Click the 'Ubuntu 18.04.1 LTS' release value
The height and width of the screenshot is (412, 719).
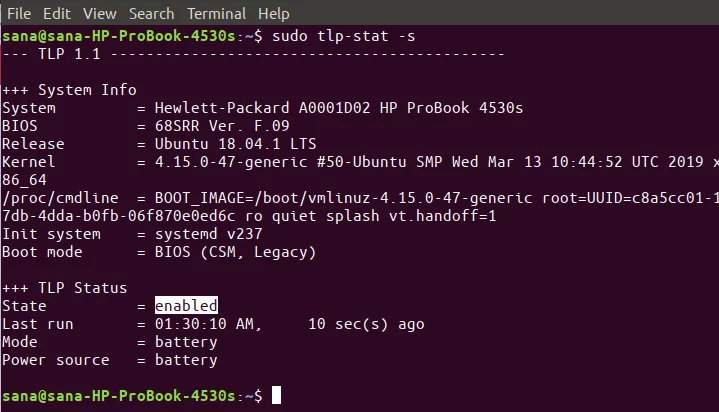pos(236,144)
